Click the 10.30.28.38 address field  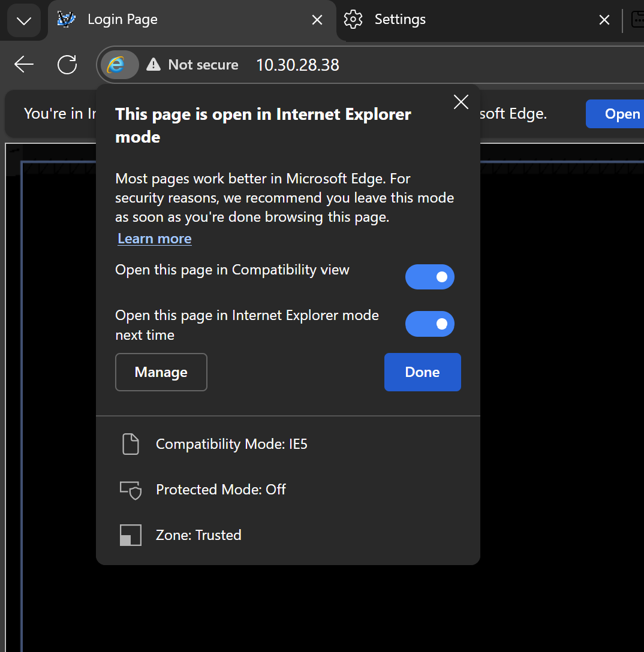[x=297, y=65]
